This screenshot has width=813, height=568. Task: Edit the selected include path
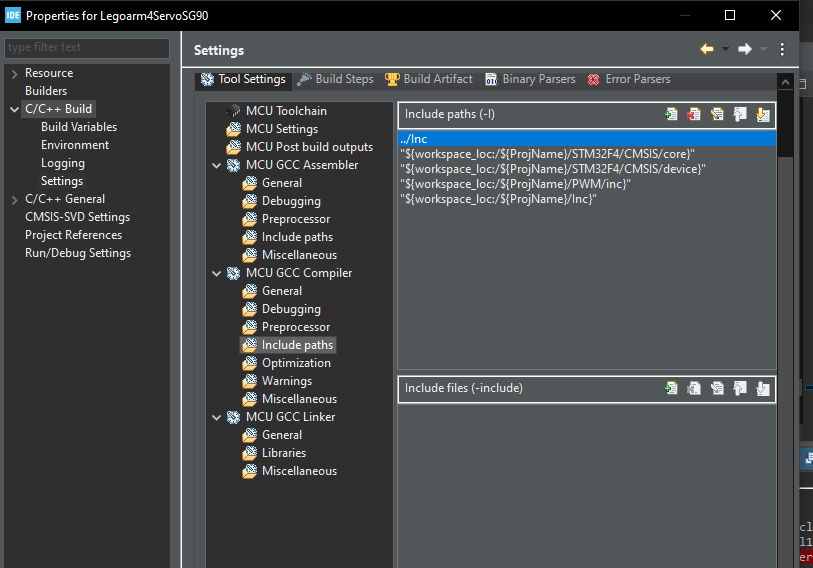(x=717, y=114)
